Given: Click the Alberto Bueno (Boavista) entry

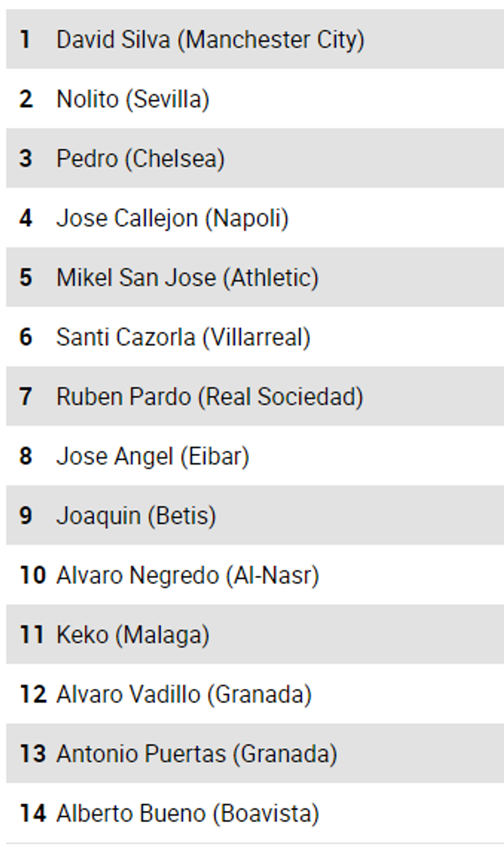Looking at the screenshot, I should [188, 813].
